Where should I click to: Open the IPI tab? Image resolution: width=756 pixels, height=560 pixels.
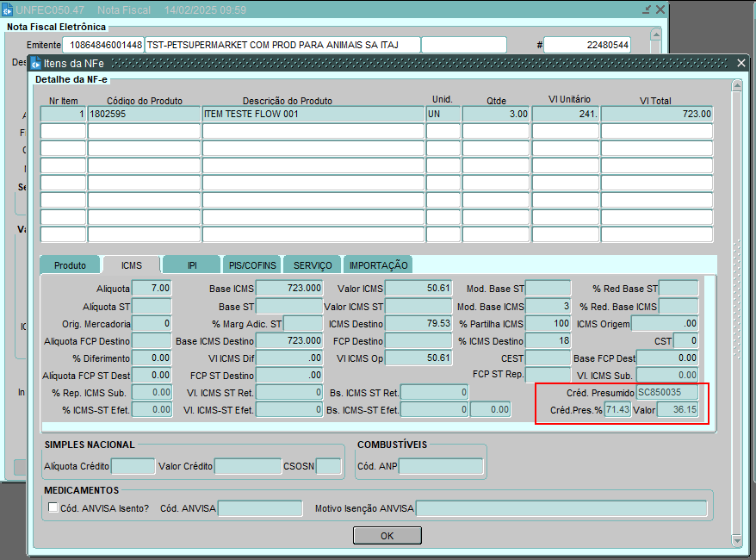pos(192,265)
